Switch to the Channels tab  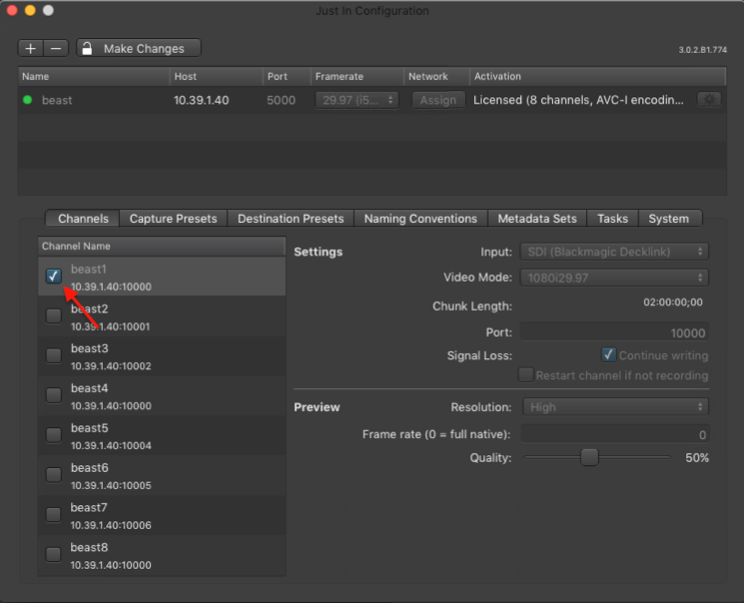coord(83,219)
